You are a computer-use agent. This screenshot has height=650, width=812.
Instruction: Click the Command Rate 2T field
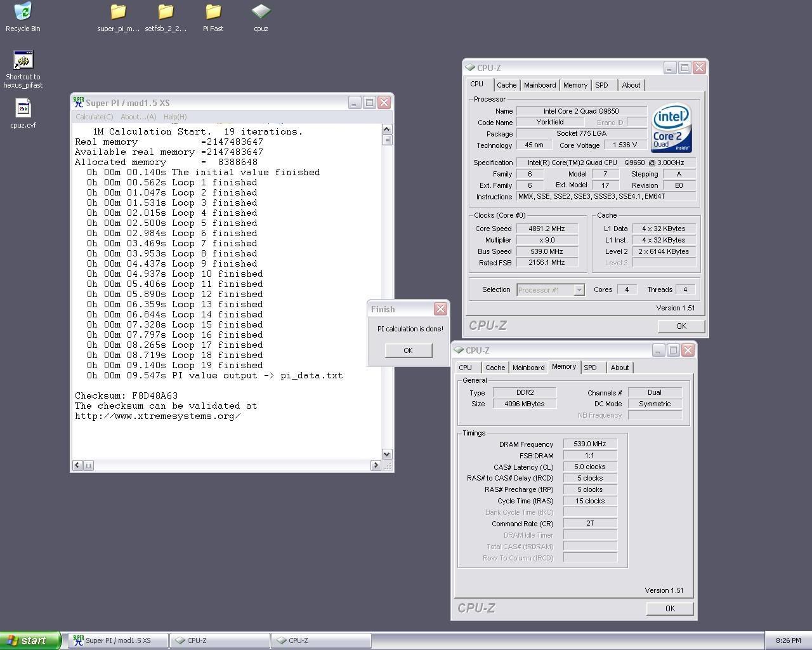coord(590,524)
